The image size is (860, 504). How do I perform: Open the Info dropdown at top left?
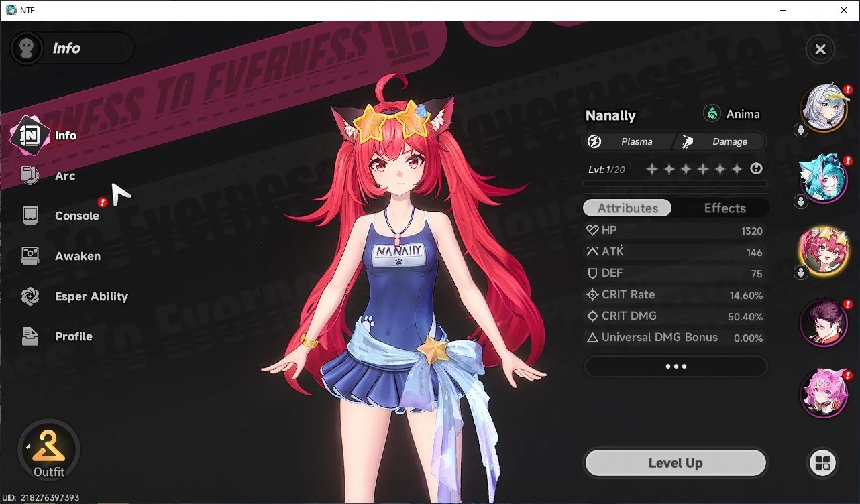coord(72,48)
